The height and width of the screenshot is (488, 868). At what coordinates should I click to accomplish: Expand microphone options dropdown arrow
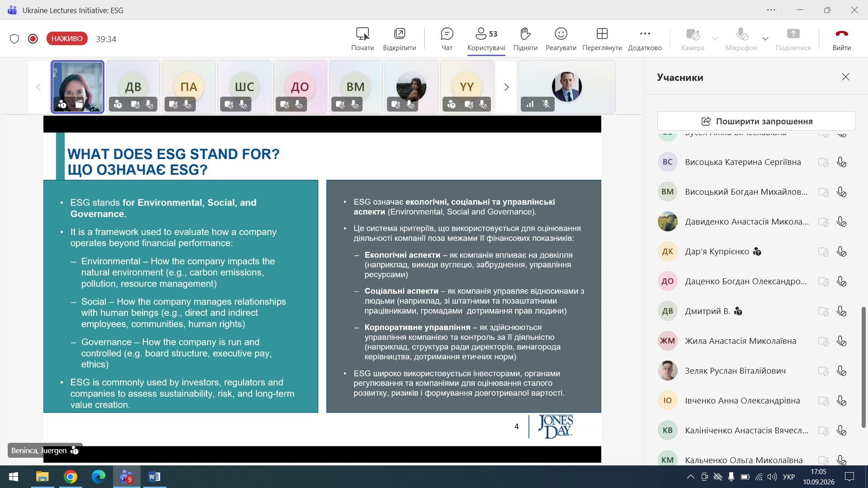765,39
